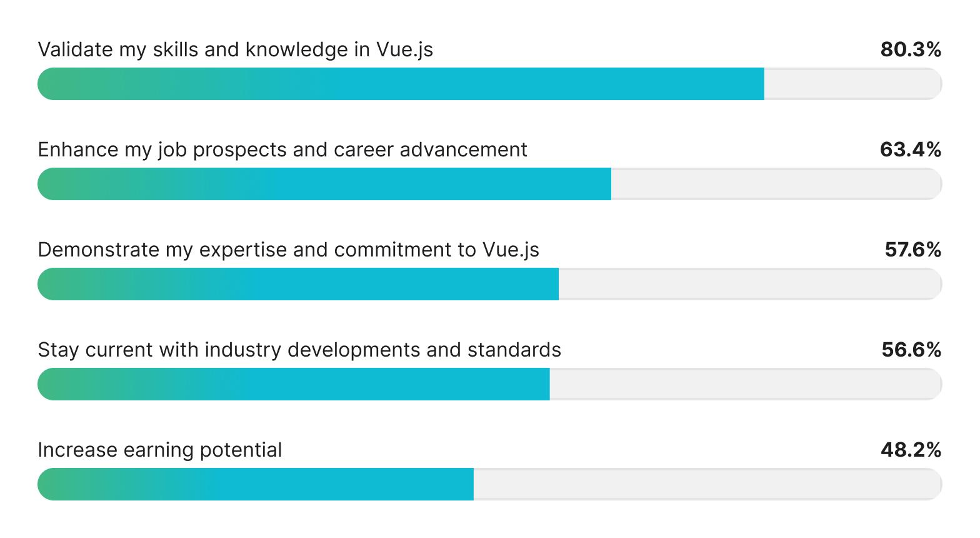Click the gray remainder of the 57.6% bar
The image size is (980, 538).
[749, 284]
